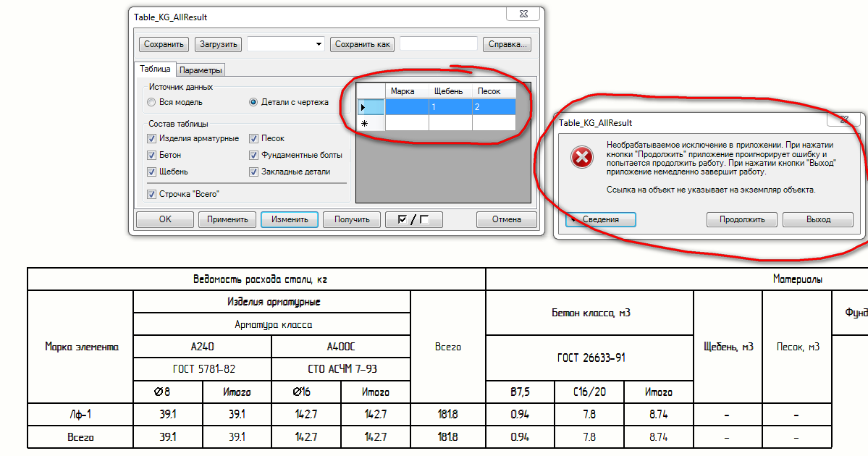Click the 181.8 value in Всего row

pos(448,437)
